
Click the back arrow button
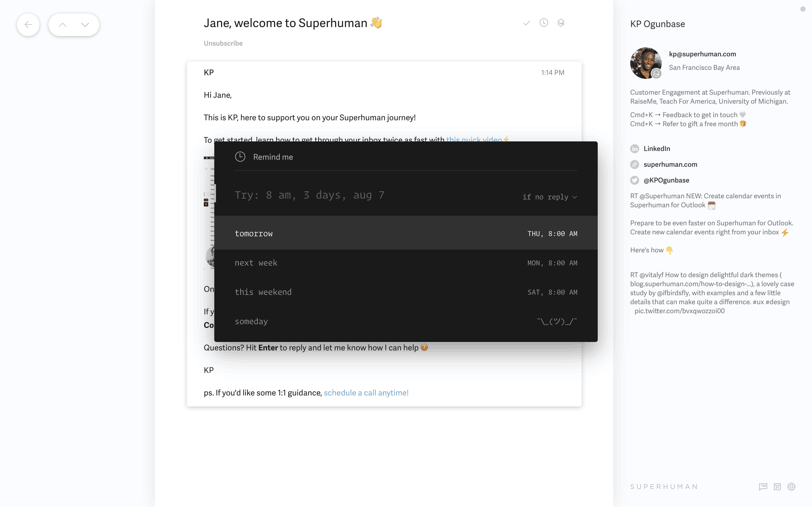coord(28,25)
